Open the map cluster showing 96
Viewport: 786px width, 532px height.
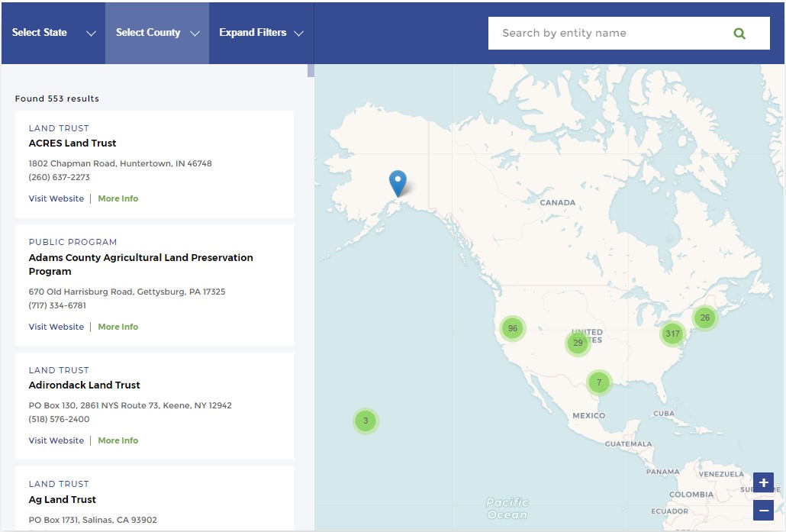coord(513,328)
